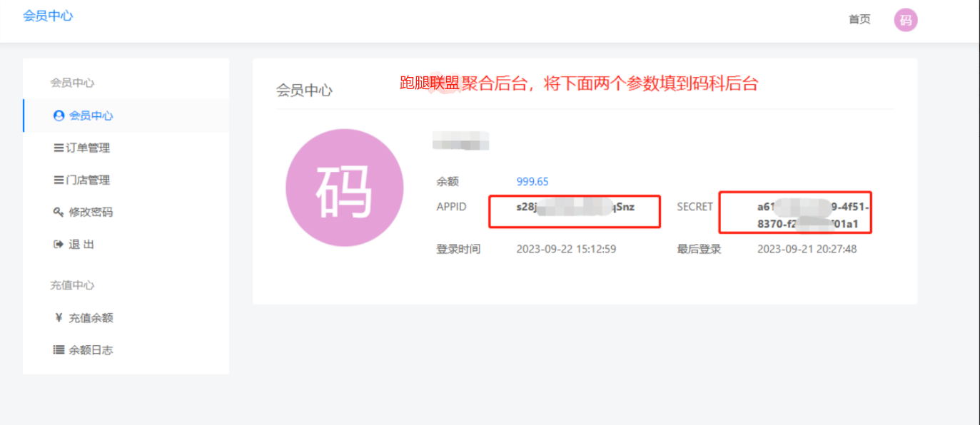Click the blurred username above 余额
The height and width of the screenshot is (425, 980).
click(x=461, y=140)
